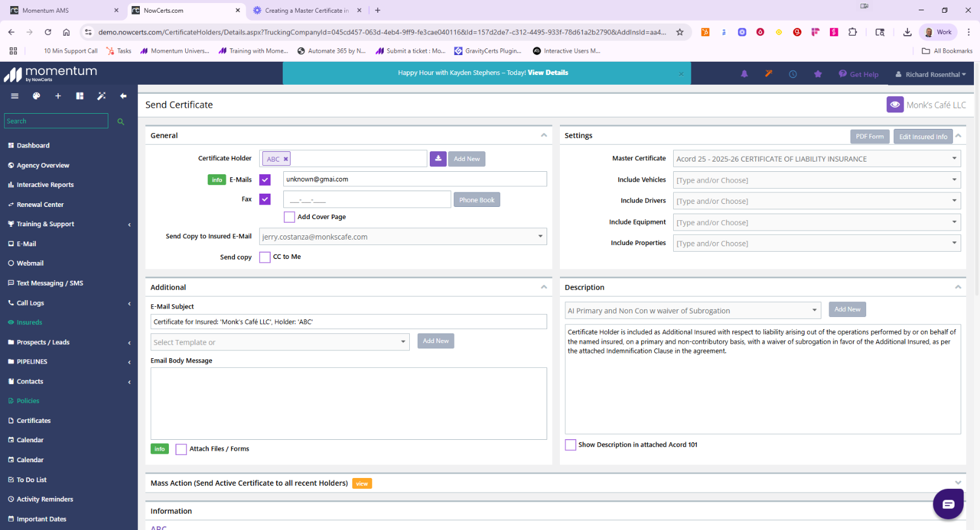980x530 pixels.
Task: Click the sidebar search magnifier icon
Action: (120, 122)
